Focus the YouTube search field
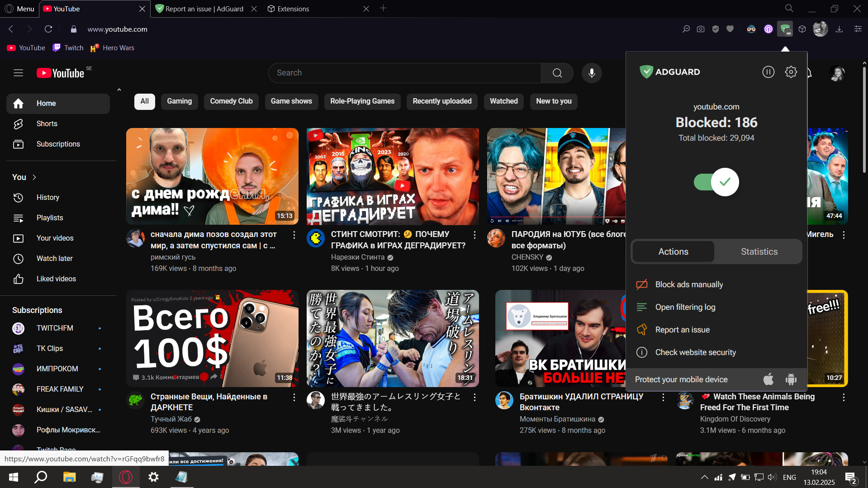The width and height of the screenshot is (868, 488). (405, 73)
